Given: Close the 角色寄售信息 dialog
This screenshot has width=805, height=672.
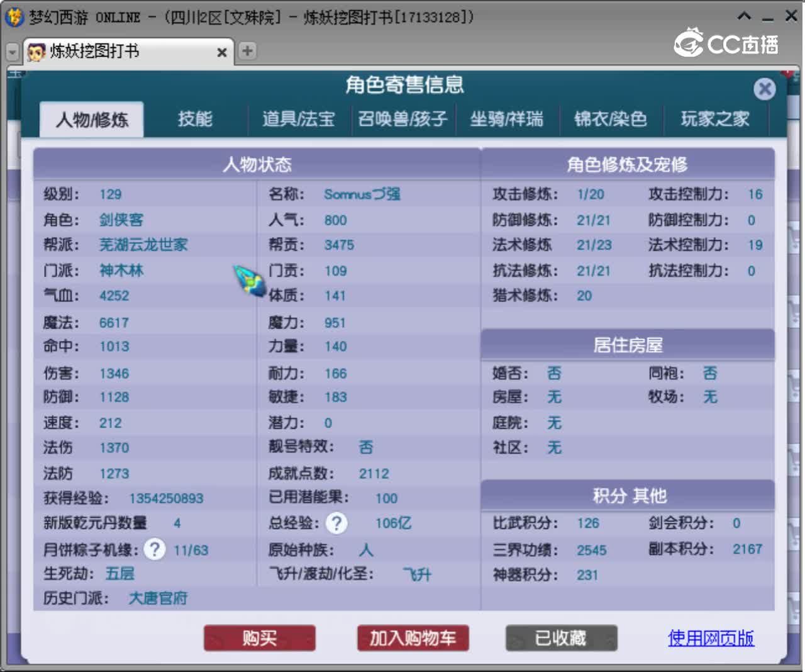Looking at the screenshot, I should 765,89.
